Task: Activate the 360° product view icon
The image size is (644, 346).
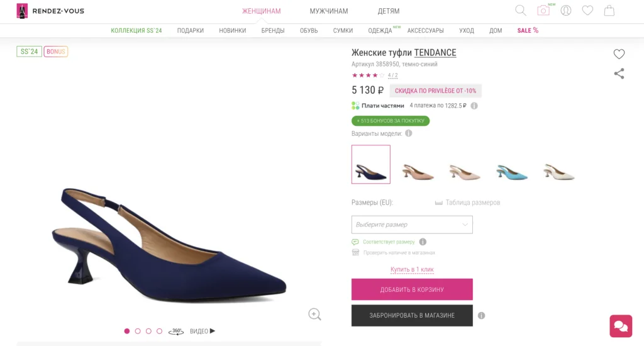Action: tap(176, 332)
